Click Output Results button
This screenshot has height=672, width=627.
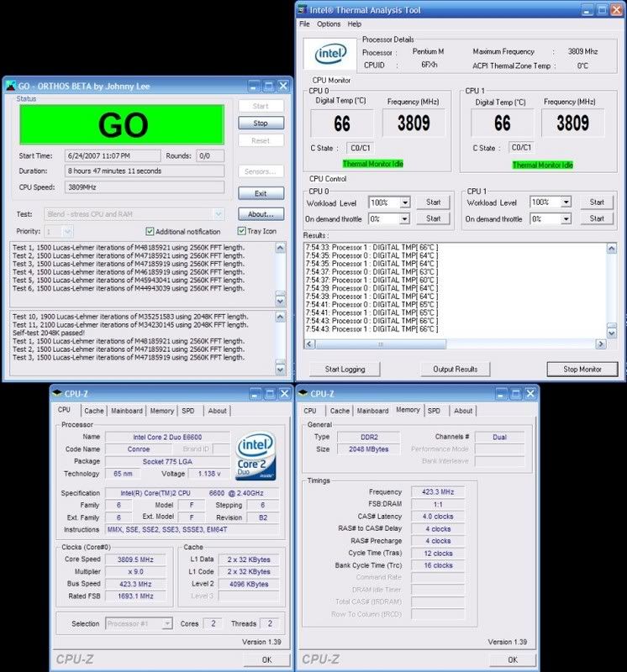[x=455, y=369]
